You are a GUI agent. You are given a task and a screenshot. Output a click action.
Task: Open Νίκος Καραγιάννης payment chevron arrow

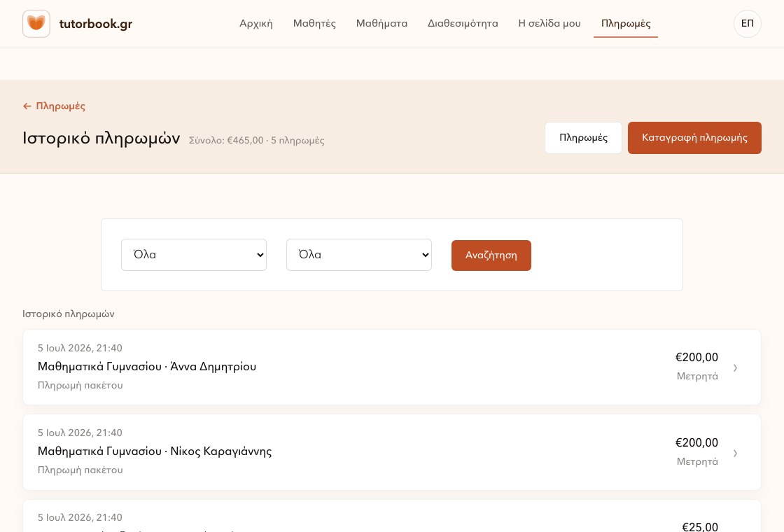pos(735,453)
